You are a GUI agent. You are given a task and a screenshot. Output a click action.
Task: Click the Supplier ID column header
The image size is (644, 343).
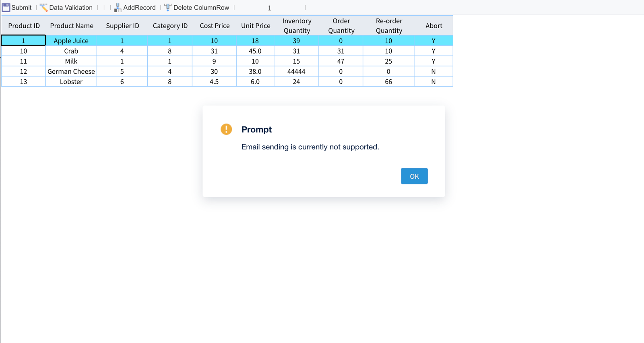pyautogui.click(x=122, y=25)
